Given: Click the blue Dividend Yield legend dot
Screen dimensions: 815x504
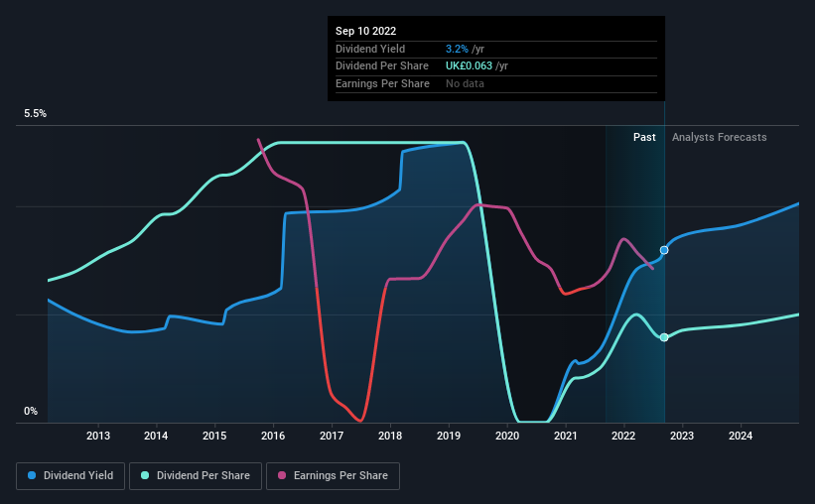Looking at the screenshot, I should (32, 475).
